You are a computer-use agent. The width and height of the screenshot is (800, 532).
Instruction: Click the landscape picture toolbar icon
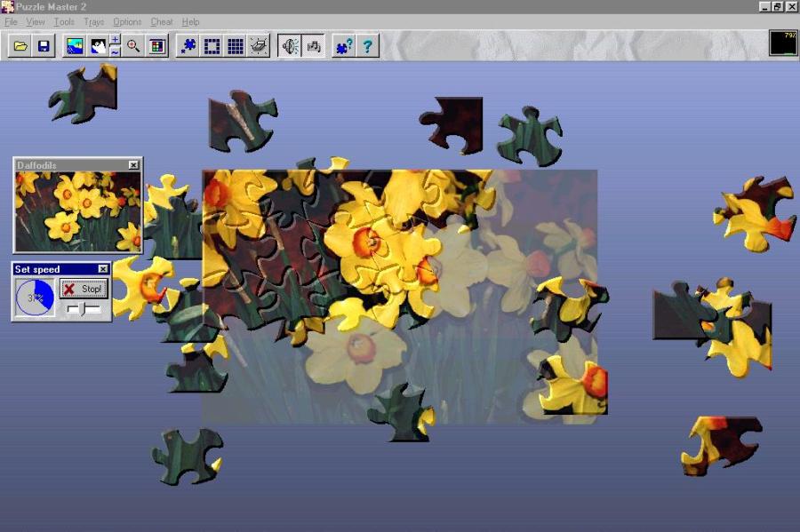76,46
